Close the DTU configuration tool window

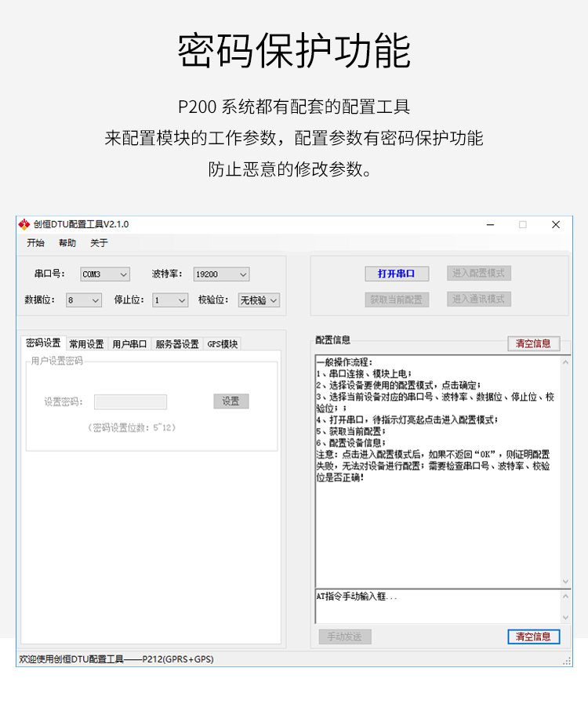tap(556, 224)
